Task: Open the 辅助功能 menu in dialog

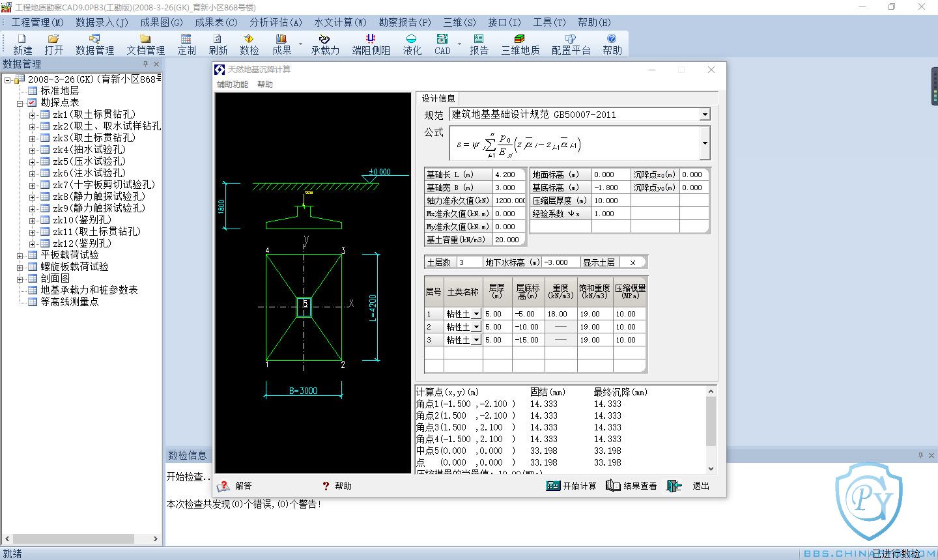Action: pos(233,85)
